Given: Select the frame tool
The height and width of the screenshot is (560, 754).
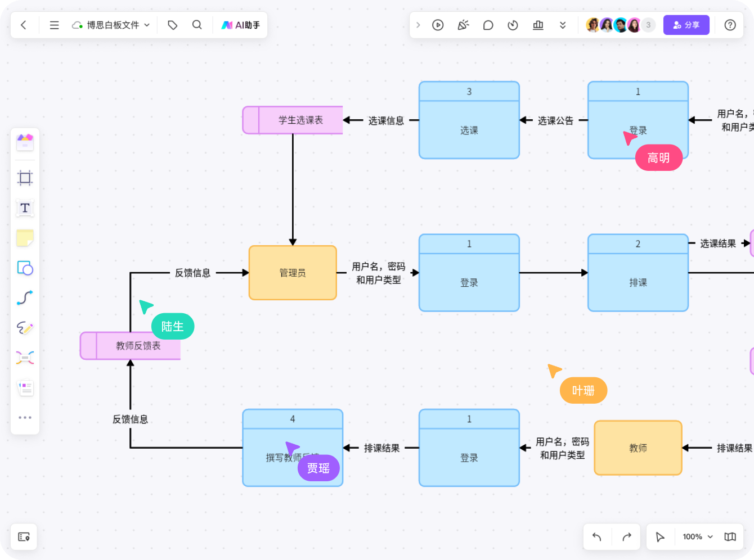Looking at the screenshot, I should 25,178.
